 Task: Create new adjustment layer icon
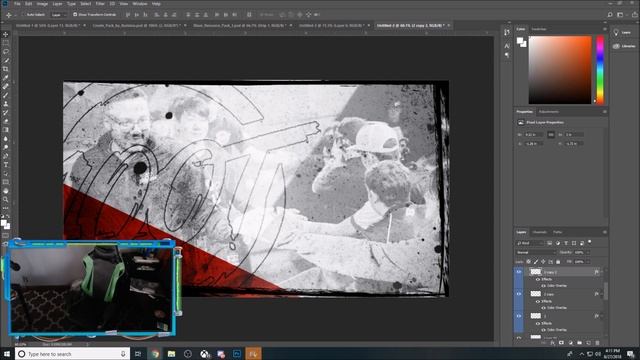(570, 343)
